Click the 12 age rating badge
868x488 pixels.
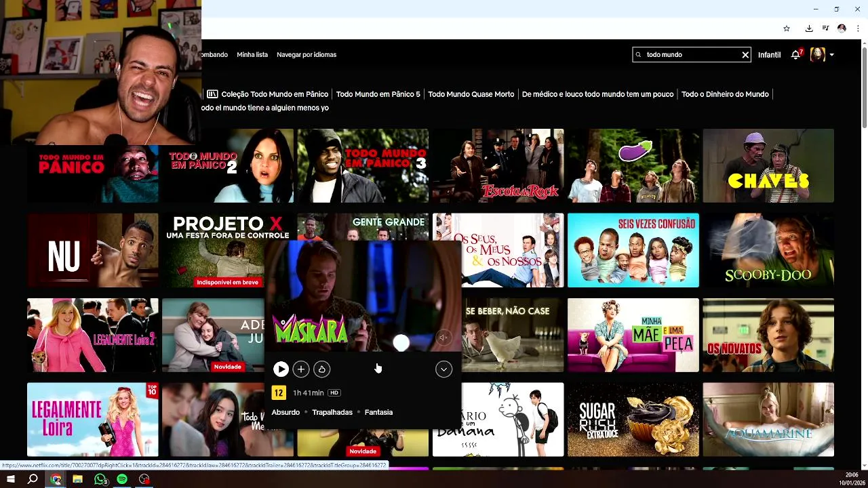[x=279, y=393]
